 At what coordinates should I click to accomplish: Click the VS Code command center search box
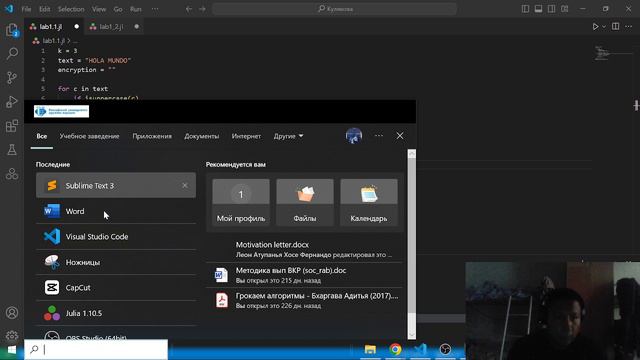334,9
